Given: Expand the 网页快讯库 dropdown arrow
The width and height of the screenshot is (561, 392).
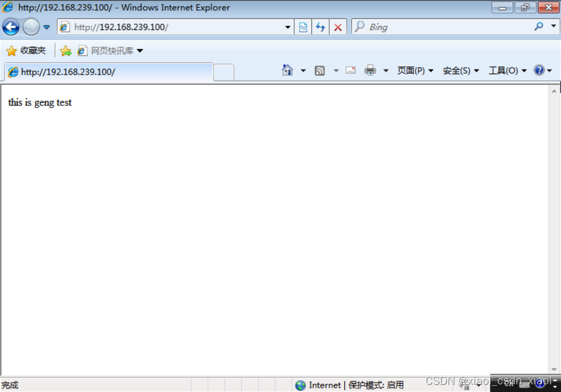Looking at the screenshot, I should [x=140, y=51].
